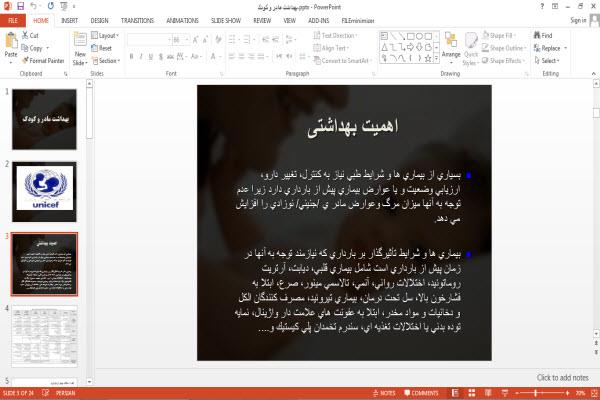Toggle the Comments pane
Viewport: 600px width, 400px height.
point(421,393)
